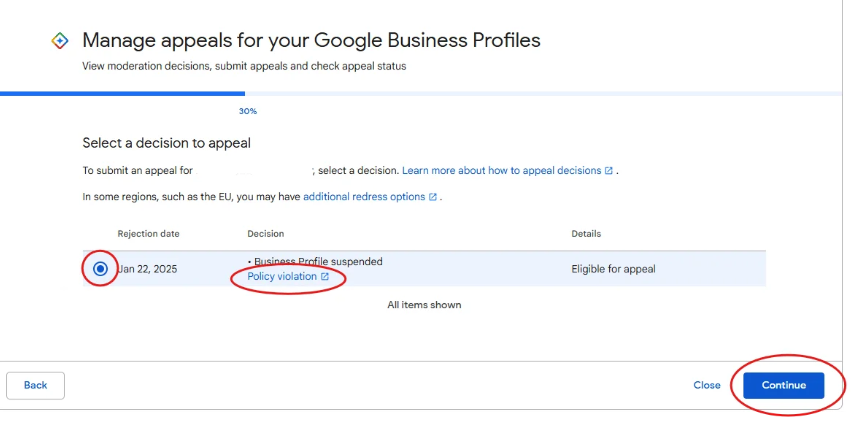Screen dimensions: 851x423
Task: Click the Jan 22, 2025 rejection date
Action: [147, 269]
